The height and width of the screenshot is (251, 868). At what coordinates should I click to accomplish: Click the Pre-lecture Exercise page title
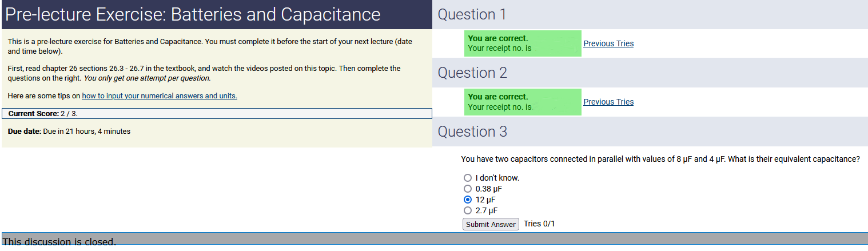(x=193, y=14)
